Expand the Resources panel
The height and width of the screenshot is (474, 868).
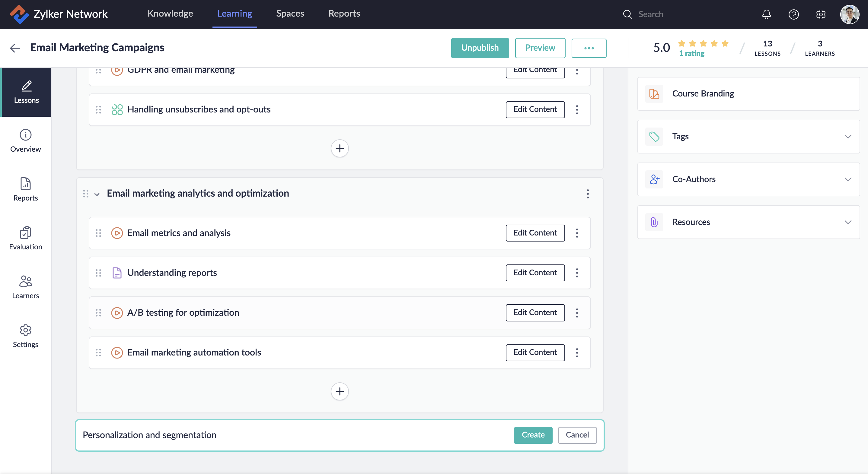point(848,222)
